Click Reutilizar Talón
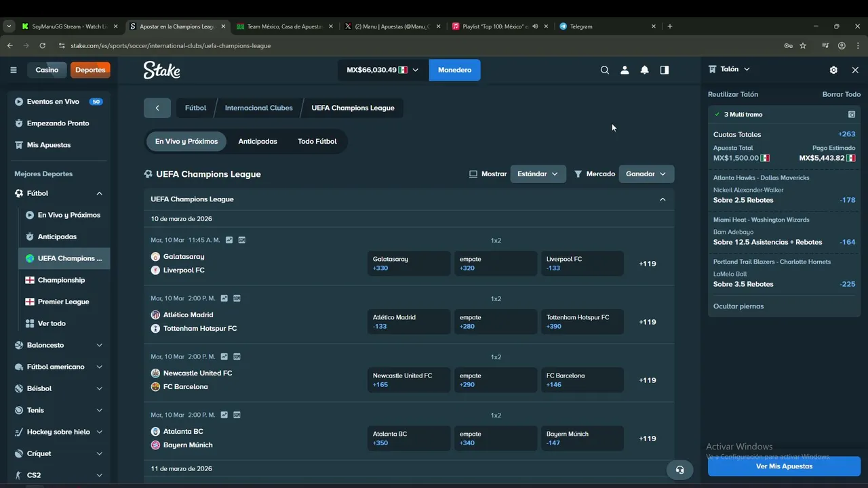This screenshot has width=868, height=488. pyautogui.click(x=733, y=94)
